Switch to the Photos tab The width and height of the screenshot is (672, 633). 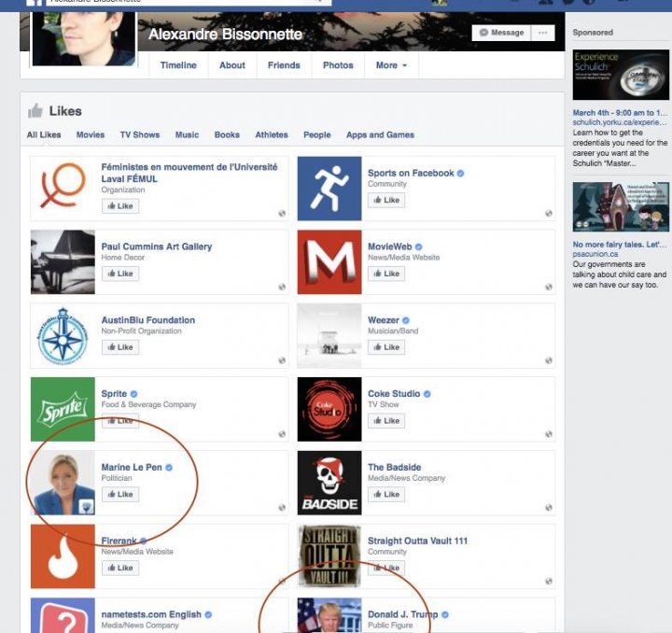[338, 65]
